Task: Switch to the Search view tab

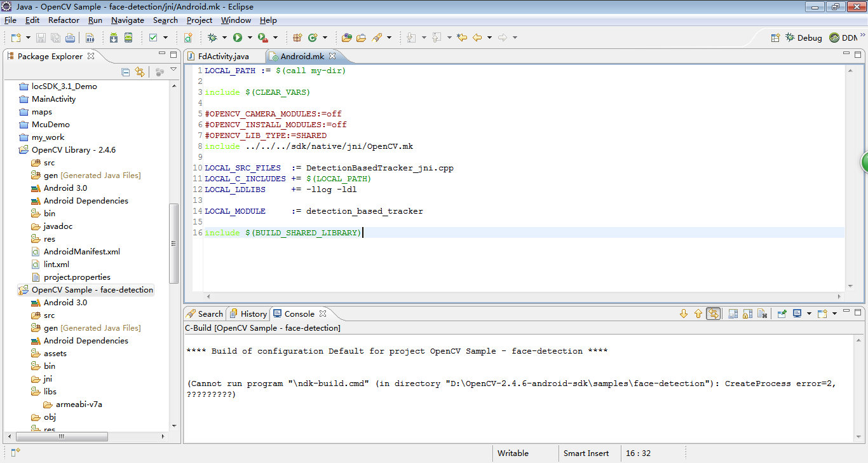Action: pyautogui.click(x=205, y=314)
